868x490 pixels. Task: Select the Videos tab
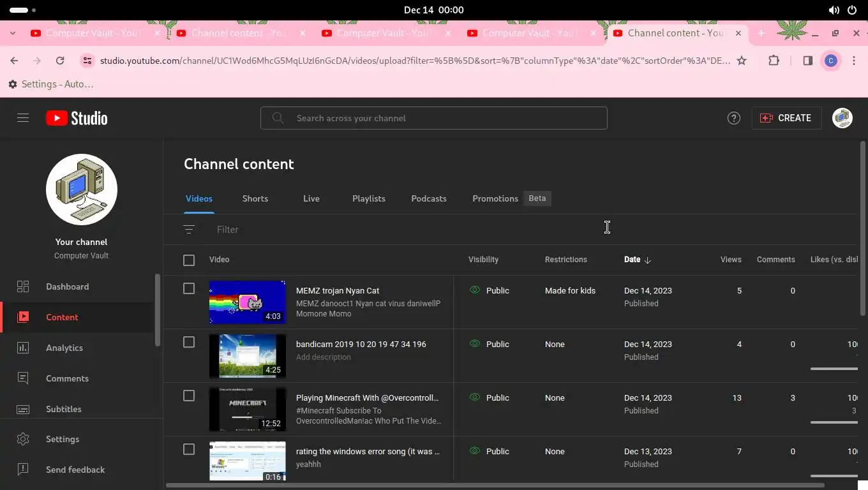pos(199,198)
